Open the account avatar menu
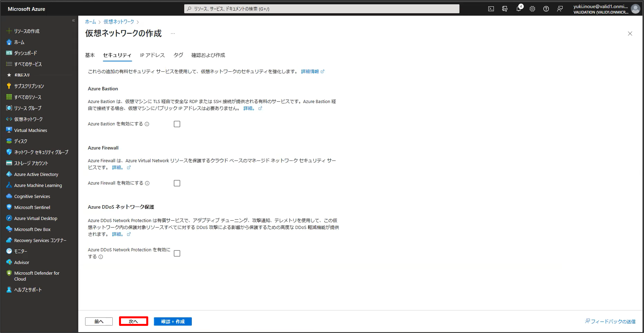 (x=635, y=9)
